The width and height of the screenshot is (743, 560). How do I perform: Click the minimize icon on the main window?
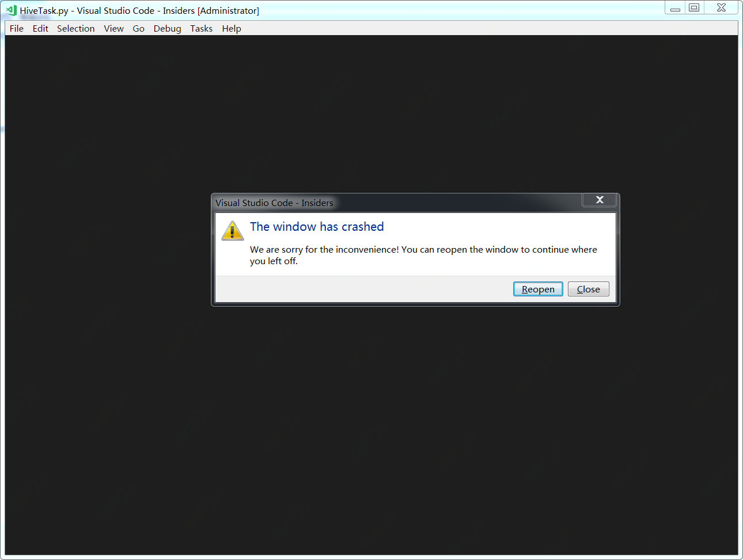coord(674,7)
